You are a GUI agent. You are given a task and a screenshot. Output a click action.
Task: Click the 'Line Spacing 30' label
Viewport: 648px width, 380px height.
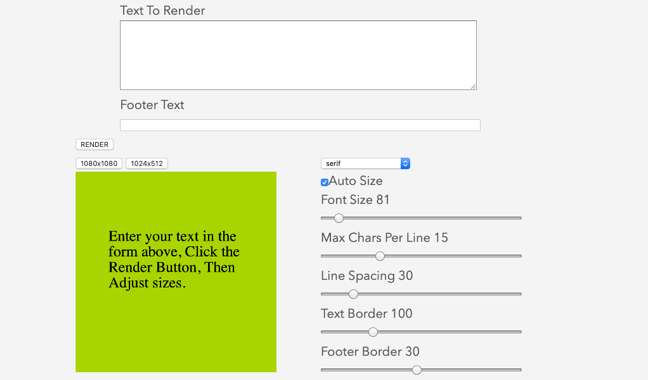(367, 276)
